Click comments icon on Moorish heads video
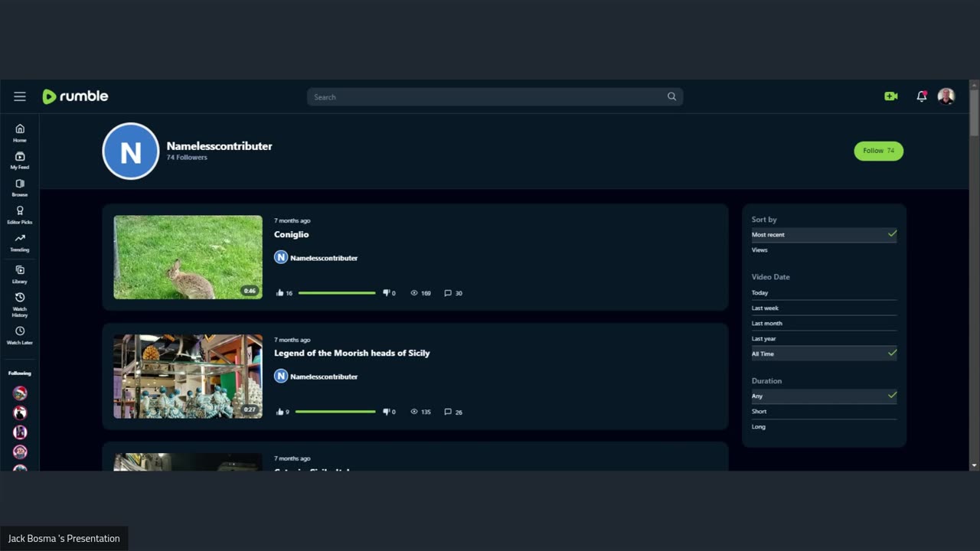This screenshot has height=551, width=980. pos(448,412)
